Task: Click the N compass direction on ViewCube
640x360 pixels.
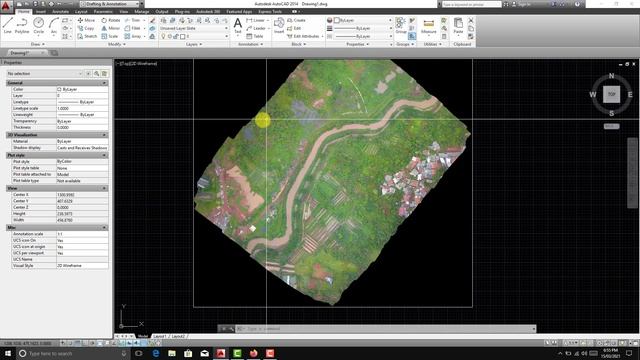Action: click(611, 76)
